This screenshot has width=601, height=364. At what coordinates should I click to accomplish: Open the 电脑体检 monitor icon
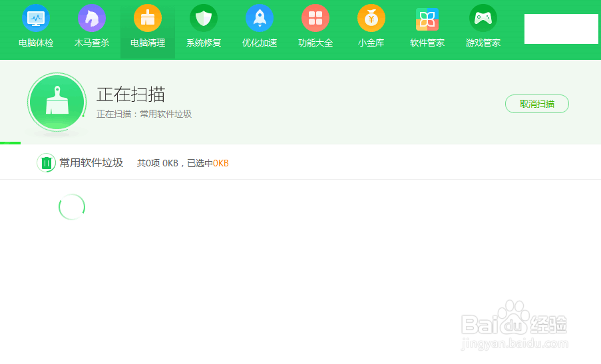36,18
